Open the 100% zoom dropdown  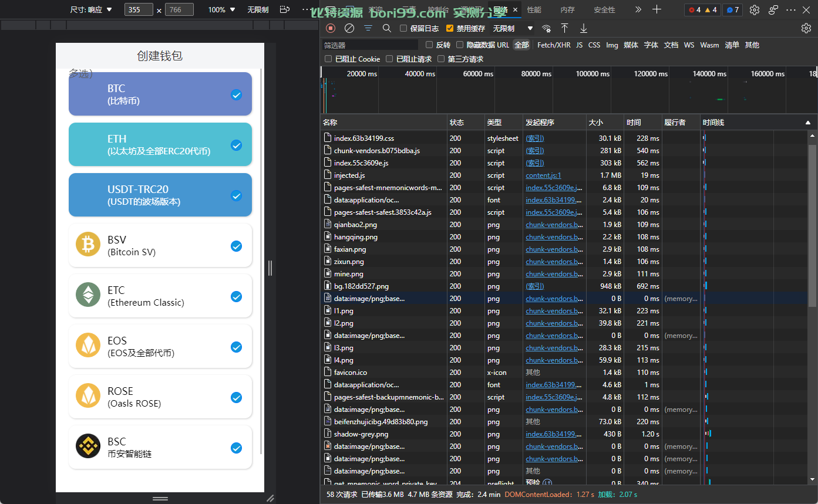pos(222,9)
